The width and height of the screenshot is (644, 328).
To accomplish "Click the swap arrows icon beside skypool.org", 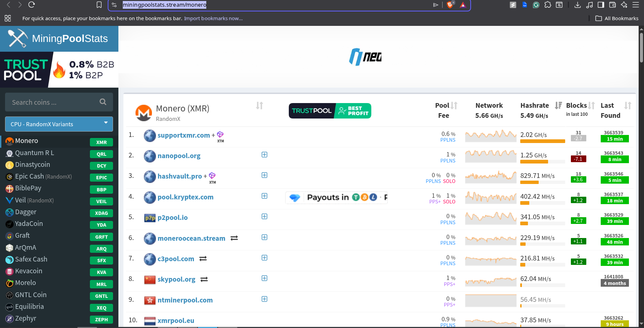I will click(204, 279).
